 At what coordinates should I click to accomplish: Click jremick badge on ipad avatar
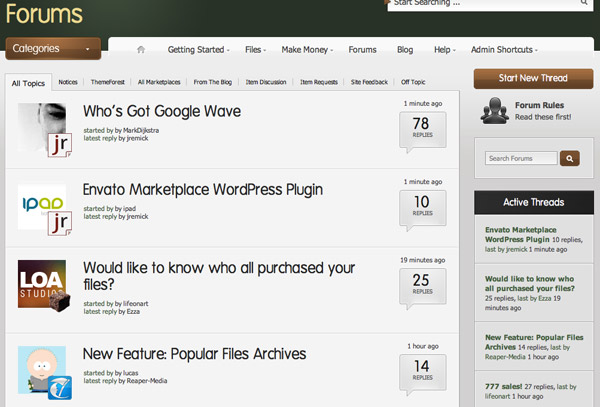pyautogui.click(x=60, y=223)
